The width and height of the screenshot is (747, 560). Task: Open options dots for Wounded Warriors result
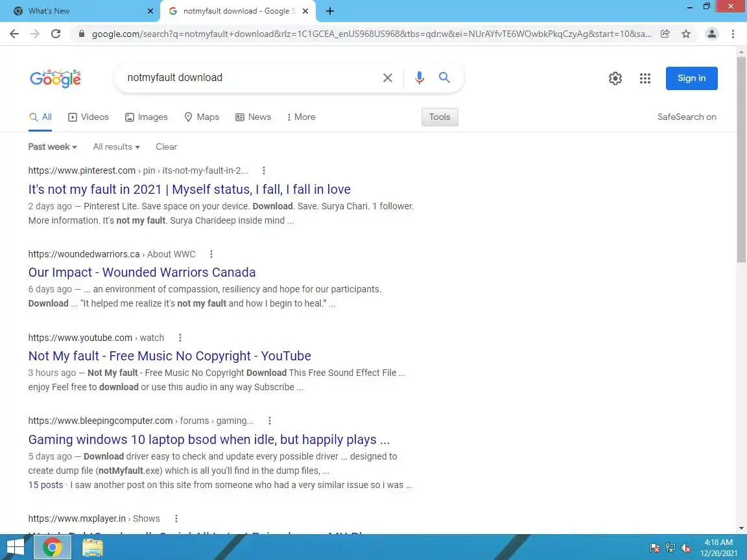(x=211, y=254)
